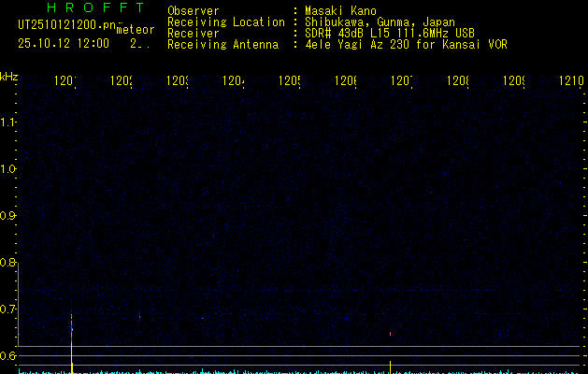588x374 pixels.
Task: Click the 1.1 kHz frequency tick label
Action: click(x=8, y=122)
